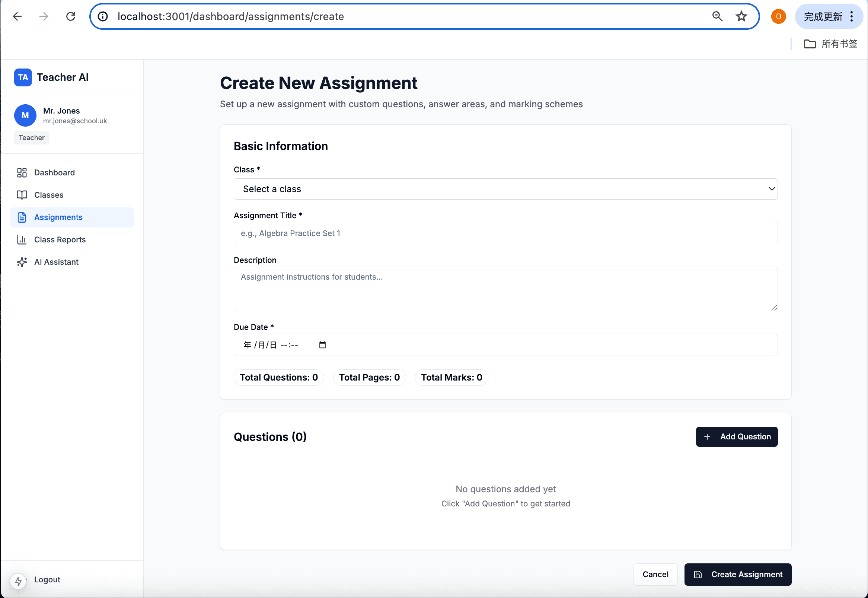The image size is (868, 598).
Task: Click the Teacher AI logo
Action: (x=23, y=77)
